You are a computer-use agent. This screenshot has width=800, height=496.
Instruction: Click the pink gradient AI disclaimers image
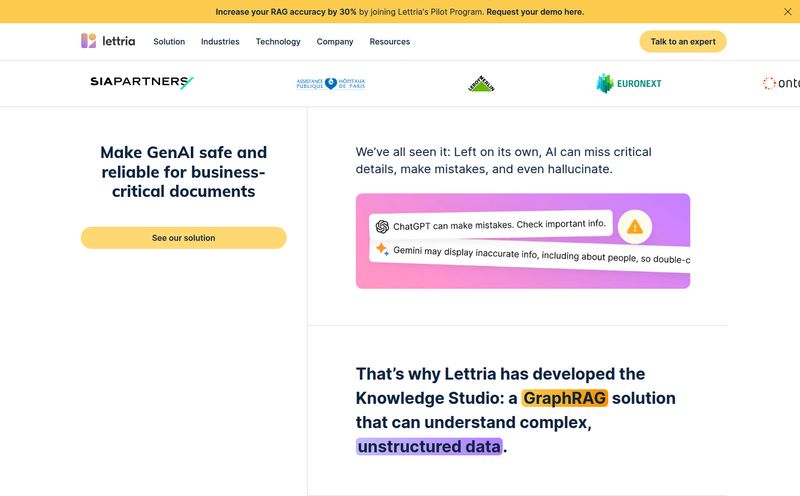[x=523, y=241]
